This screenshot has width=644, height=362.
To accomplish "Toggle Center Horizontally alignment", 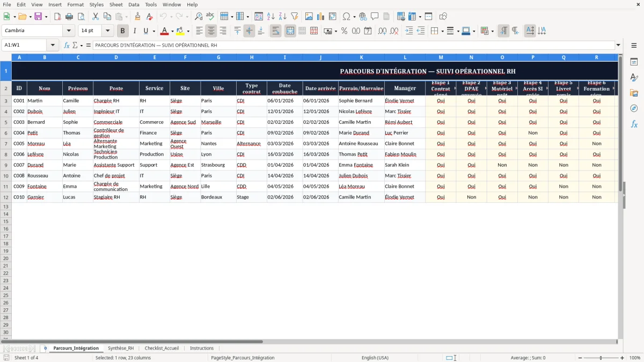I will [211, 31].
